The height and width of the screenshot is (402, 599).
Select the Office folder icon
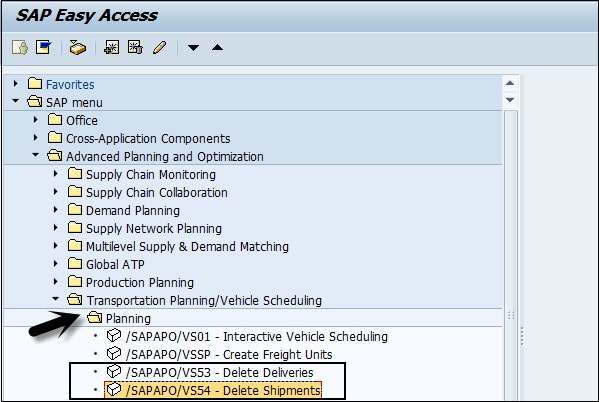(55, 119)
